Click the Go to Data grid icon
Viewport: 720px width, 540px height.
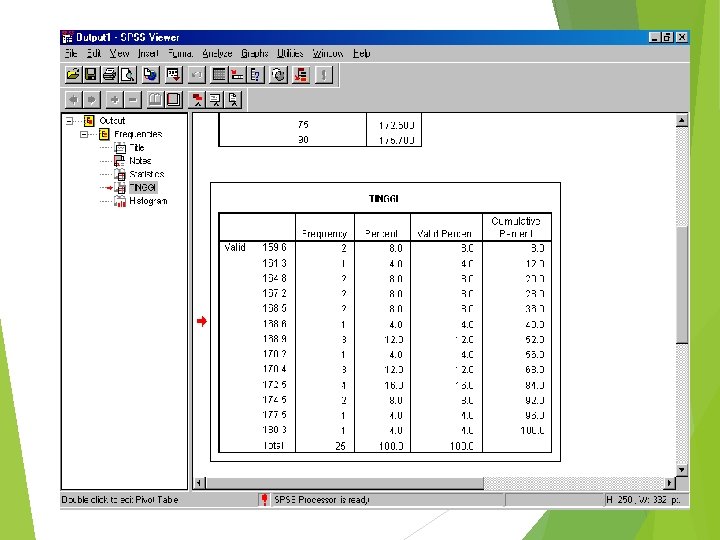pyautogui.click(x=219, y=74)
